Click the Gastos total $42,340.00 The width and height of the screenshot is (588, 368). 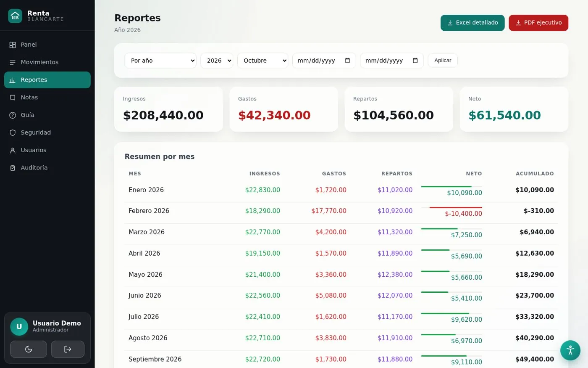pyautogui.click(x=274, y=115)
